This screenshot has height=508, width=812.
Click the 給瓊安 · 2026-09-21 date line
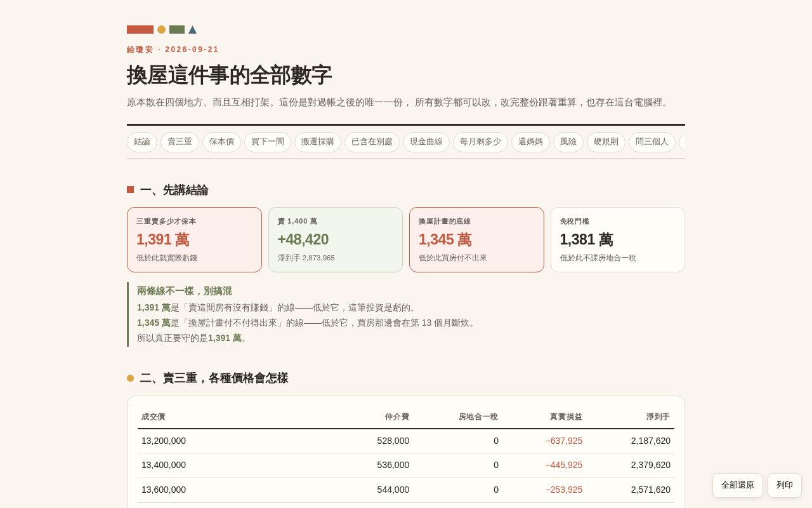coord(173,50)
